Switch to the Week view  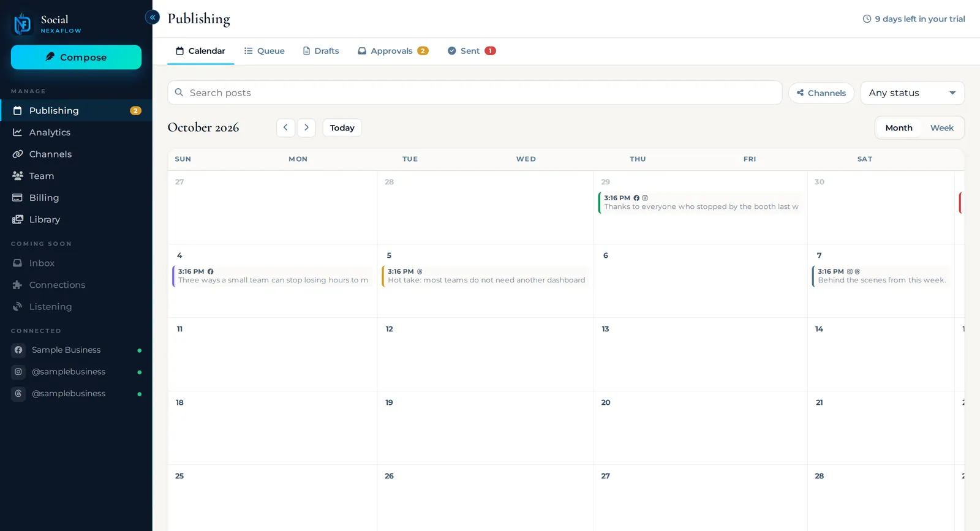pyautogui.click(x=942, y=127)
